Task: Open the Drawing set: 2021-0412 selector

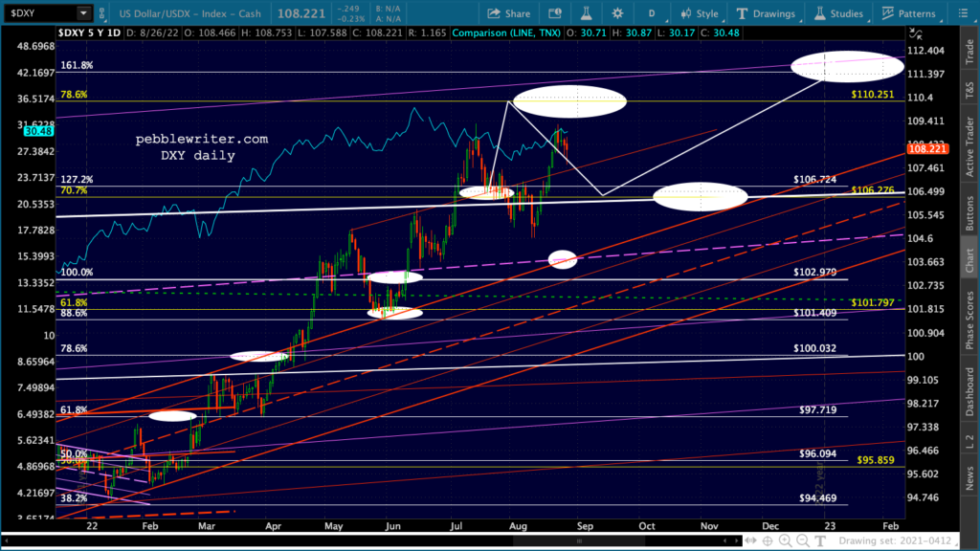Action: (895, 541)
